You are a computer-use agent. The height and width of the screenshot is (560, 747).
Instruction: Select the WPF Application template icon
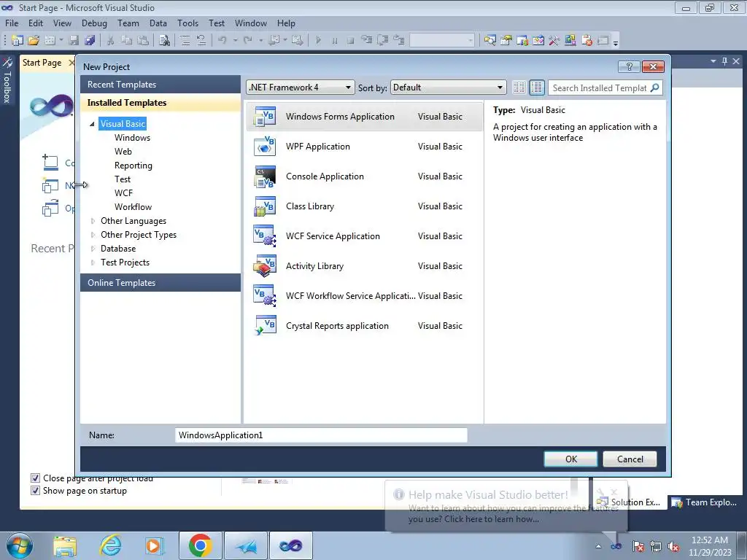265,147
